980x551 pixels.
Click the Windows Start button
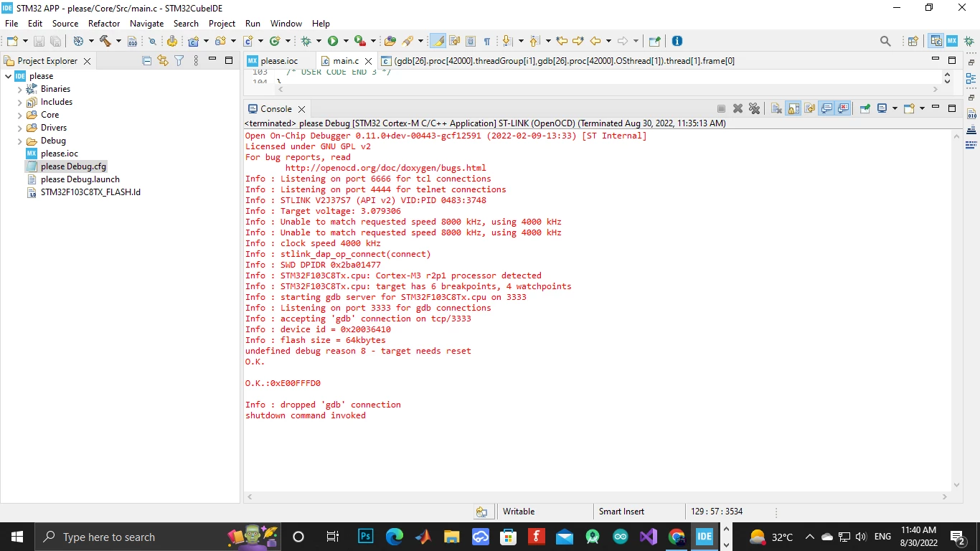(17, 537)
